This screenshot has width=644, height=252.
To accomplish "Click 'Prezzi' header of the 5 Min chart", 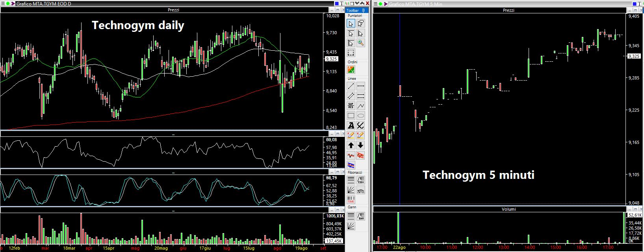I will coord(509,10).
